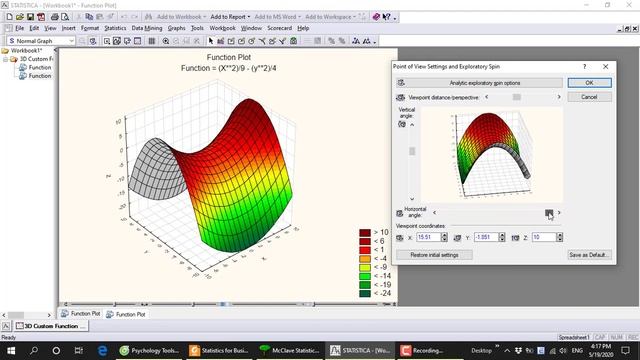Click the Y coordinate input field
Screen dimensions: 640x360
(x=486, y=237)
